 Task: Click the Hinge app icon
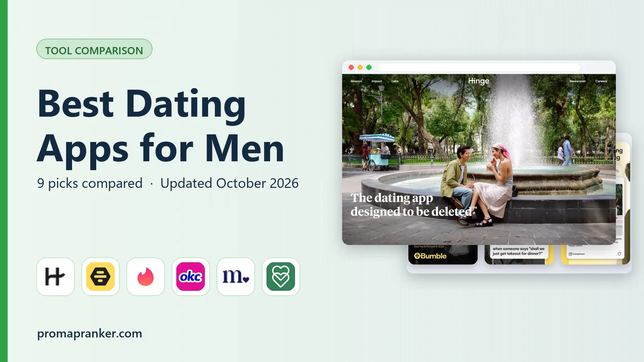[56, 277]
